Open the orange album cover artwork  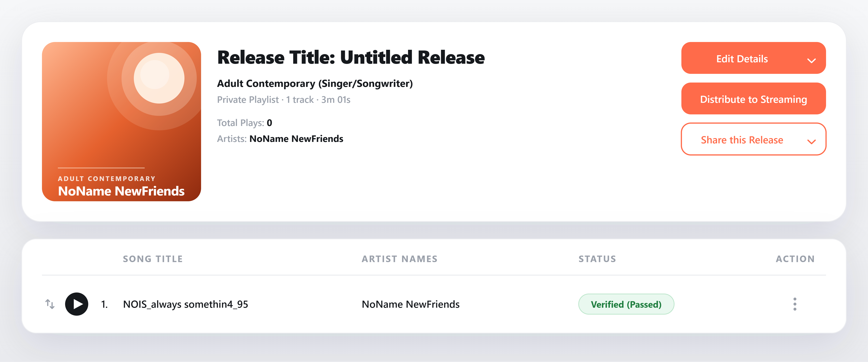(x=121, y=121)
